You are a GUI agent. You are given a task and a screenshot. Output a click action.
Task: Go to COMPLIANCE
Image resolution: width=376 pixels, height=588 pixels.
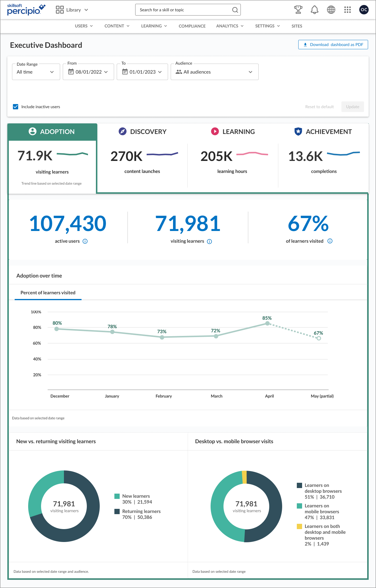click(192, 26)
